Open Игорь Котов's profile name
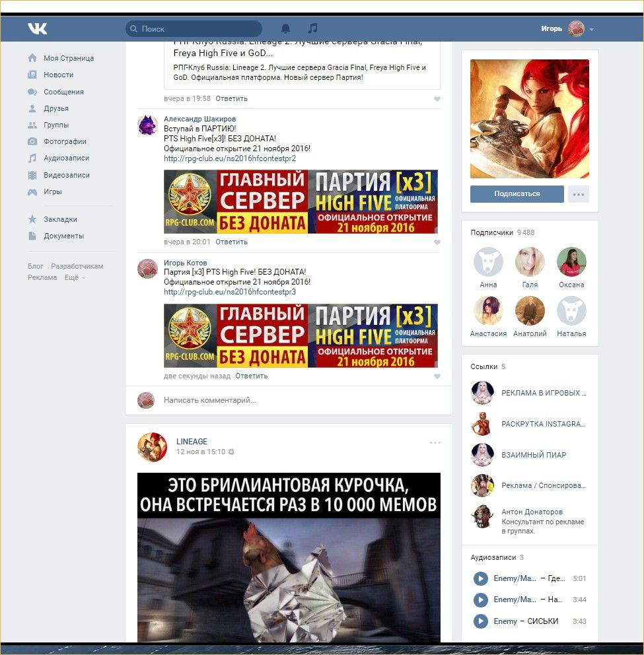644x655 pixels. pos(185,263)
